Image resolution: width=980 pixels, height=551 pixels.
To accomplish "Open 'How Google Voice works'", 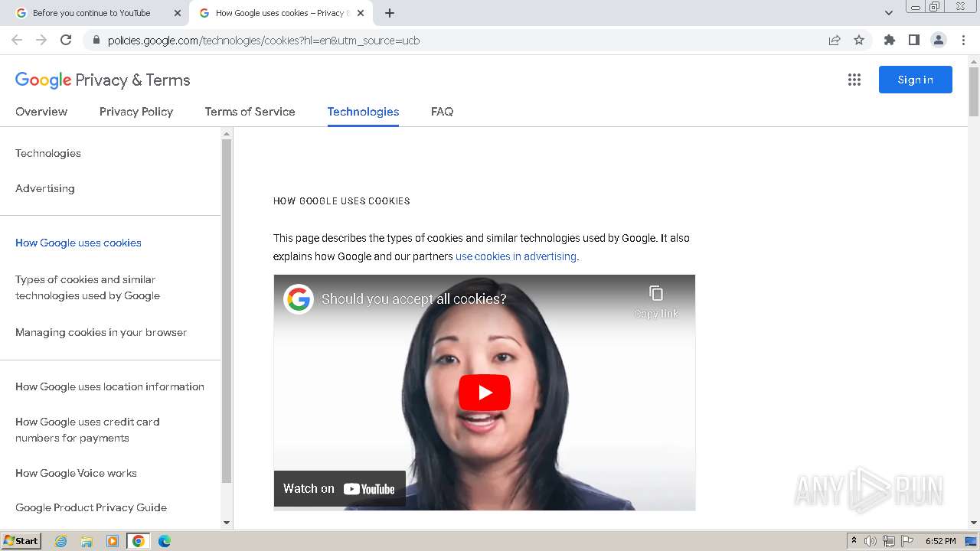I will pos(76,473).
